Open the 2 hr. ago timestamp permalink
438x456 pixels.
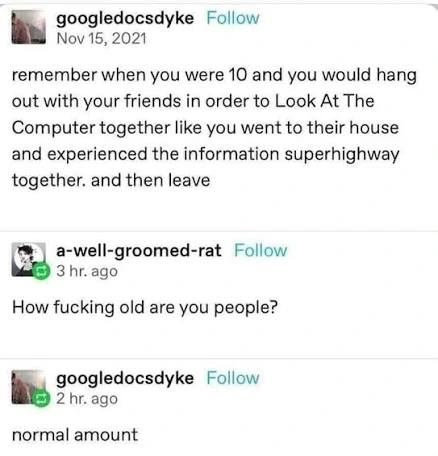[87, 399]
